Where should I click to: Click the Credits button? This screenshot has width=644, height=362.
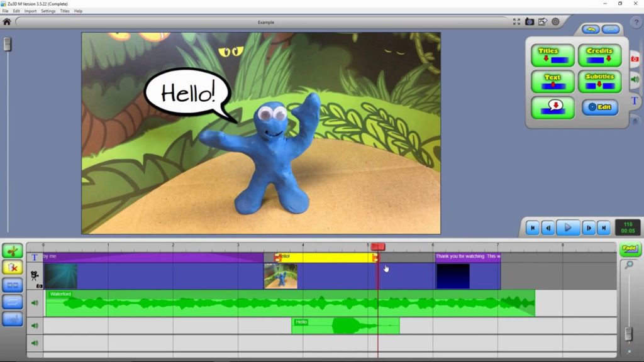(599, 55)
